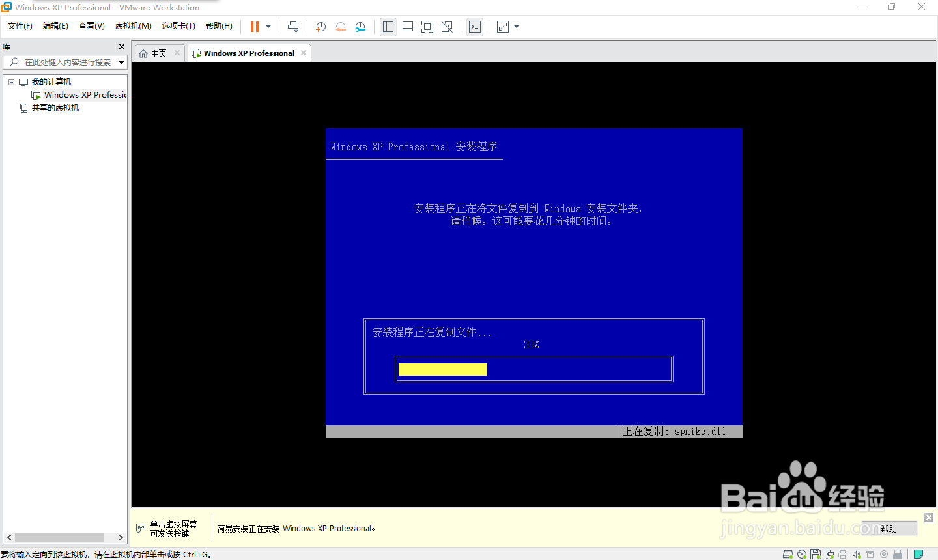Close the library panel

122,46
